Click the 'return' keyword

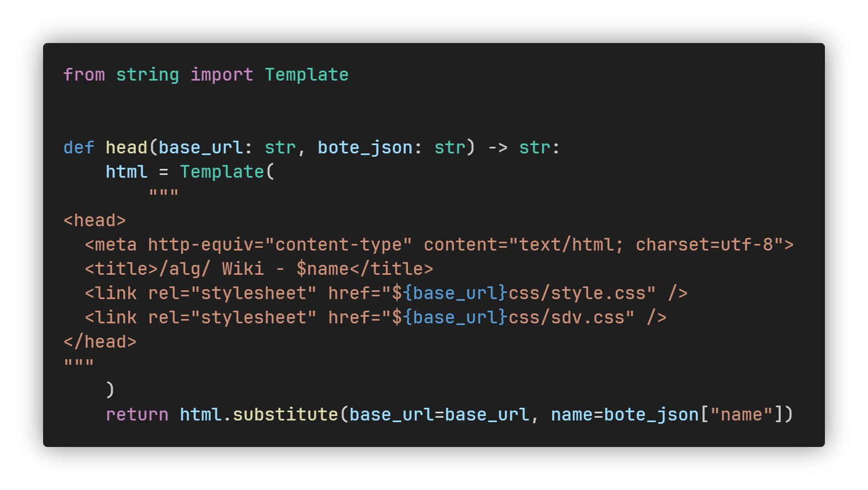pyautogui.click(x=137, y=414)
